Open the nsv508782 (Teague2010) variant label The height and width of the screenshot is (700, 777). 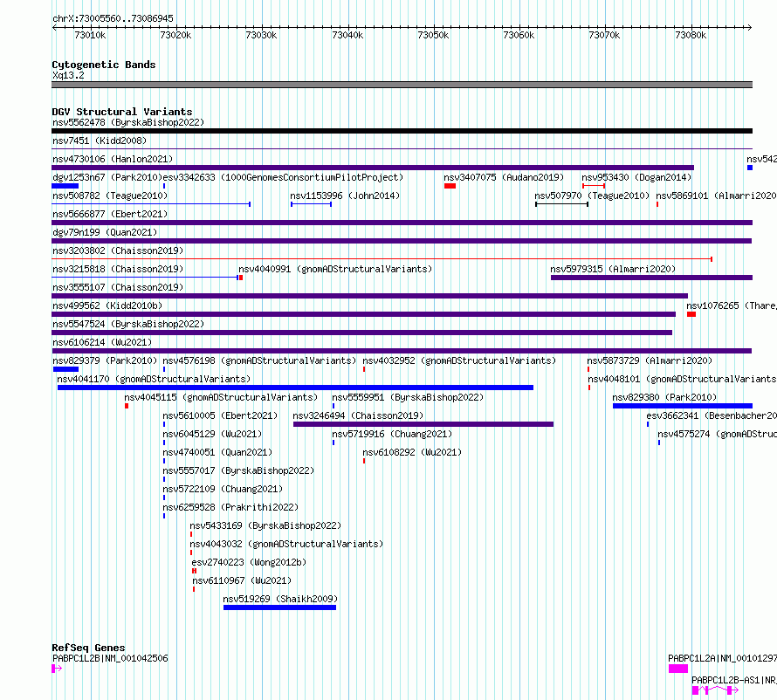coord(110,196)
